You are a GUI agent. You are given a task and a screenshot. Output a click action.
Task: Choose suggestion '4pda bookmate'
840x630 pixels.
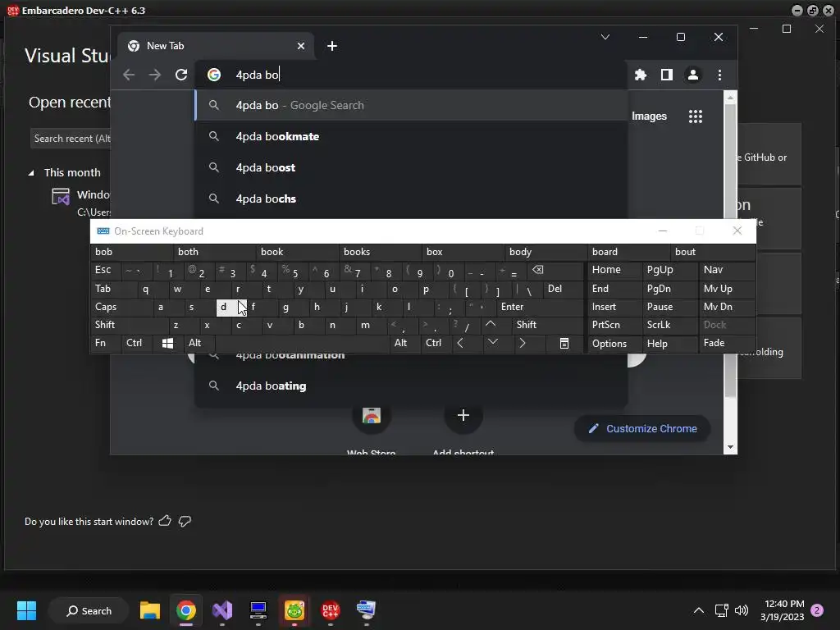[x=411, y=136]
